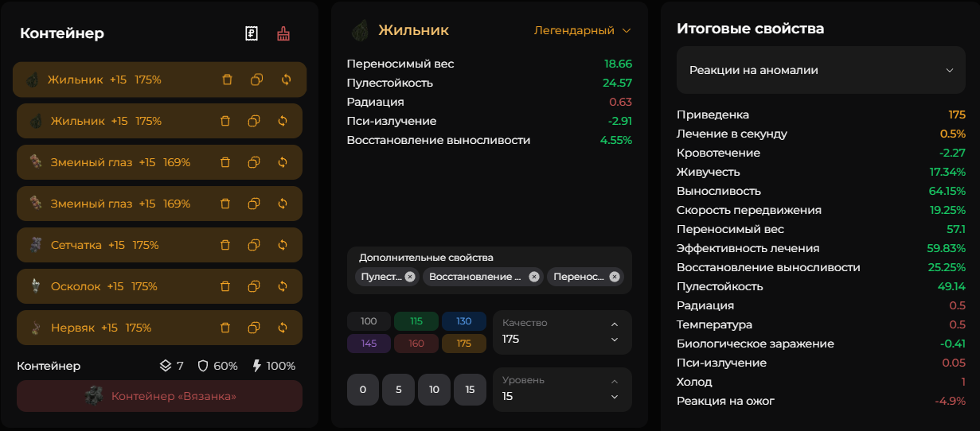Choose level preset 5
Screen dimensions: 980x431
pyautogui.click(x=398, y=390)
